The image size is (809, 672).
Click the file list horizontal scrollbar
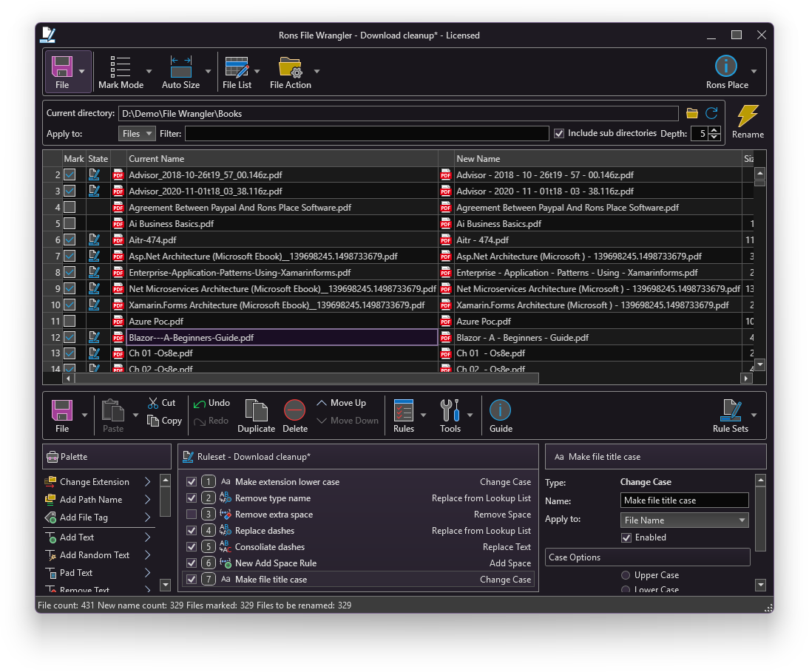coord(306,379)
